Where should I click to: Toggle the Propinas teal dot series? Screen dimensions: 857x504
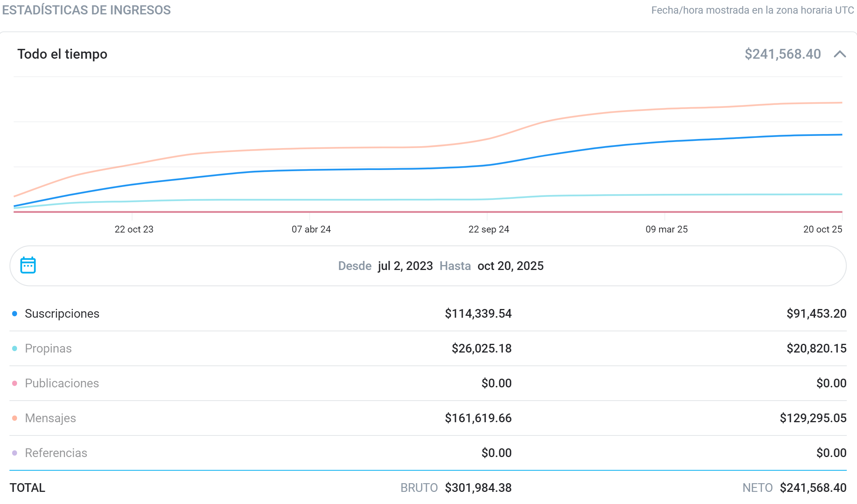pyautogui.click(x=15, y=348)
